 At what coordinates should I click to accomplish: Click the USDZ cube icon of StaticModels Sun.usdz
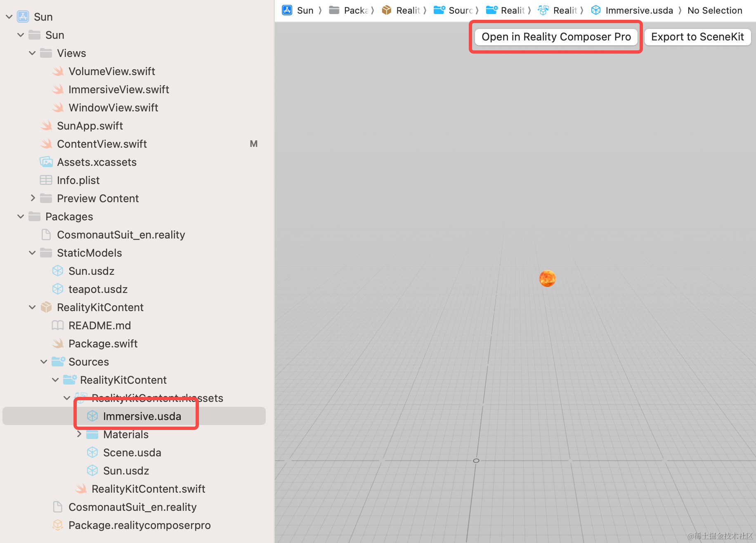[58, 271]
